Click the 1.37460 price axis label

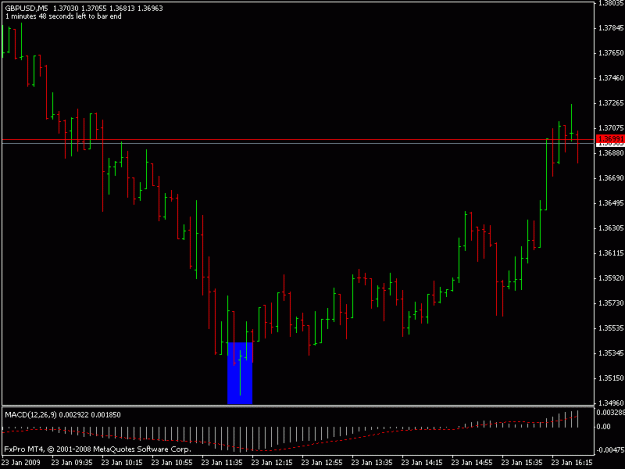(x=611, y=78)
